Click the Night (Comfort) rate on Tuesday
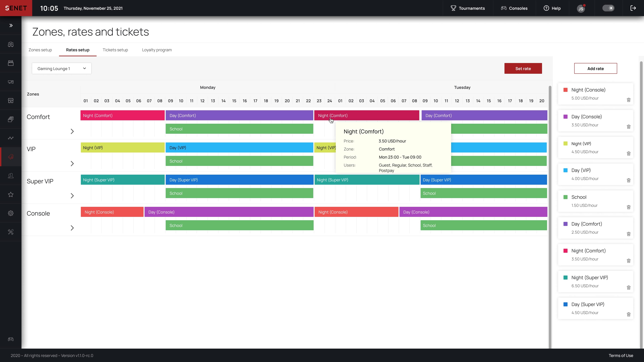Viewport: 644px width, 362px height. pyautogui.click(x=367, y=115)
